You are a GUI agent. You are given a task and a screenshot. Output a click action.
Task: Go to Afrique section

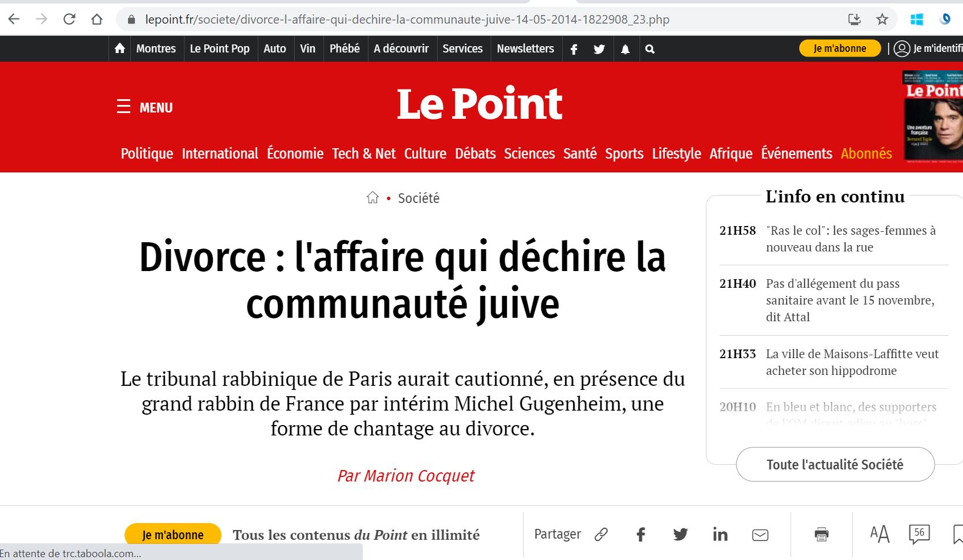point(731,153)
